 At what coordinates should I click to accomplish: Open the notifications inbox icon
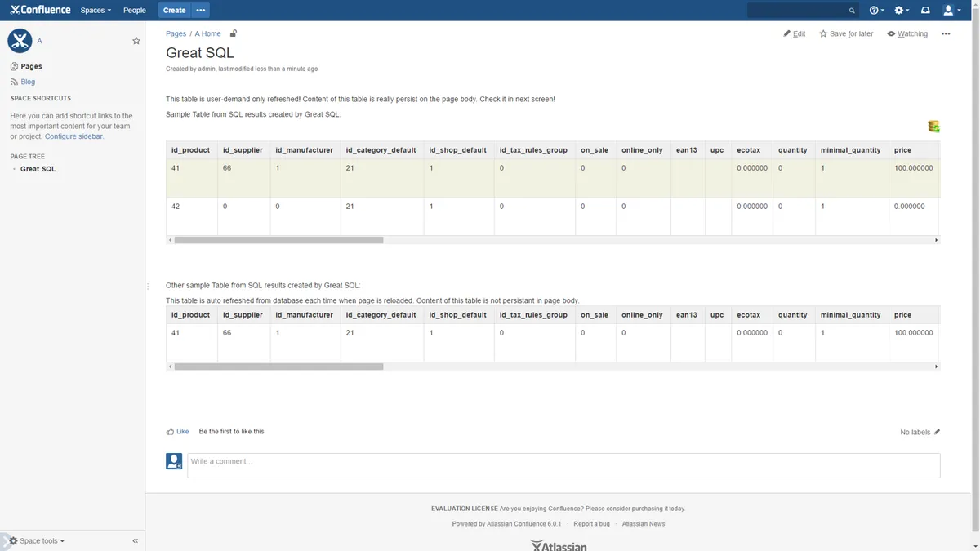coord(925,11)
